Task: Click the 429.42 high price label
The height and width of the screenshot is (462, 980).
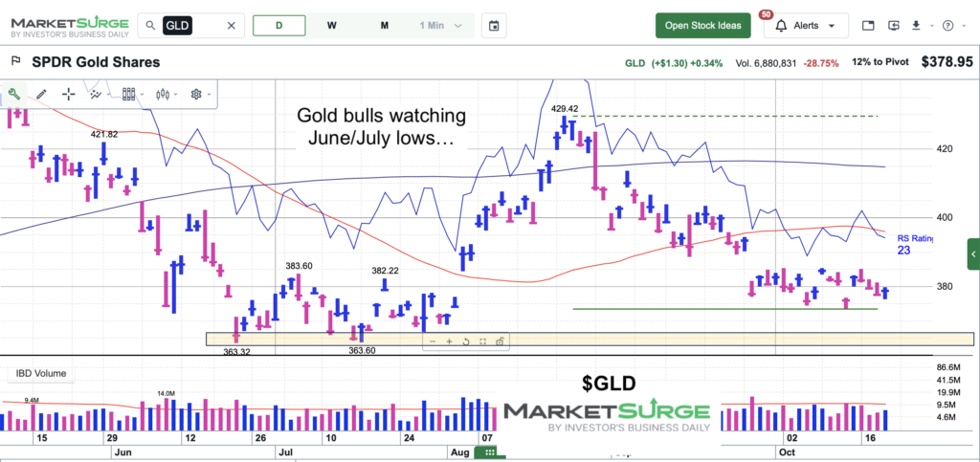Action: [565, 108]
